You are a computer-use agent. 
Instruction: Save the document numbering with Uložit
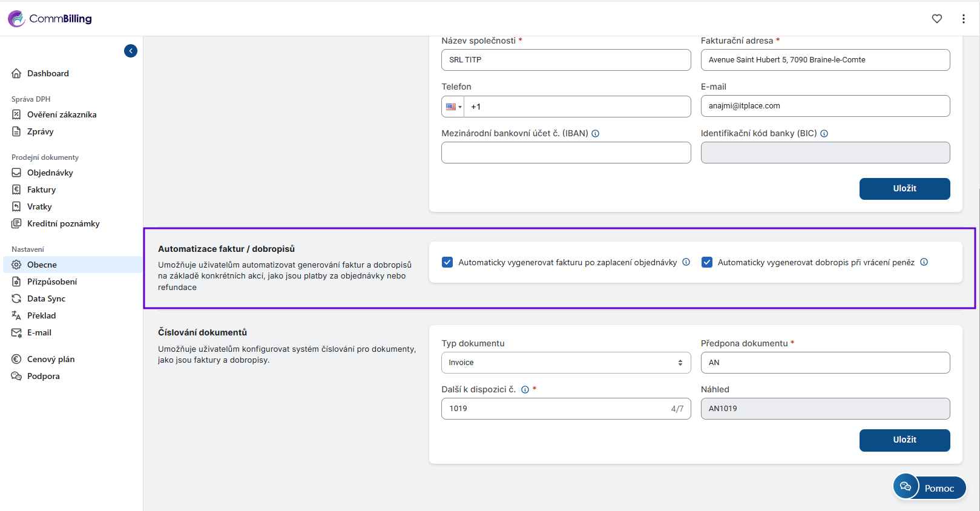pos(904,440)
